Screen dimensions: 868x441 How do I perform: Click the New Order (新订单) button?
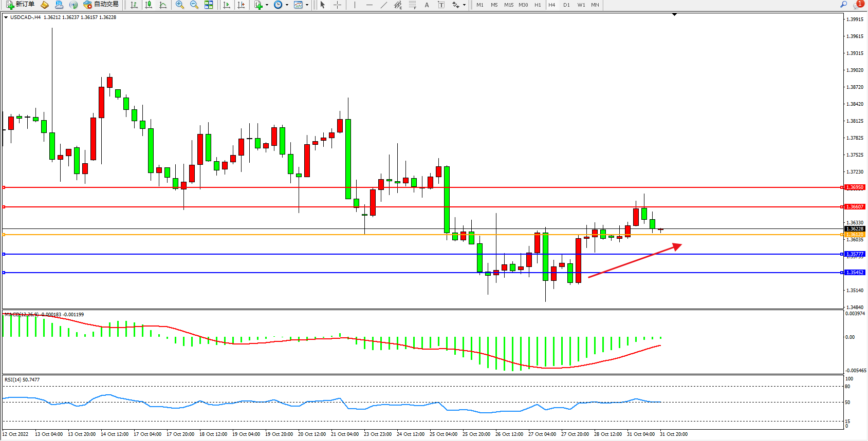point(21,5)
